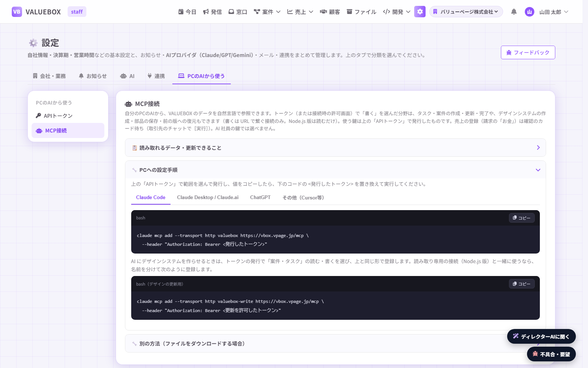Viewport: 588px width, 368px height.
Task: Click the フィードバック button
Action: pyautogui.click(x=528, y=53)
